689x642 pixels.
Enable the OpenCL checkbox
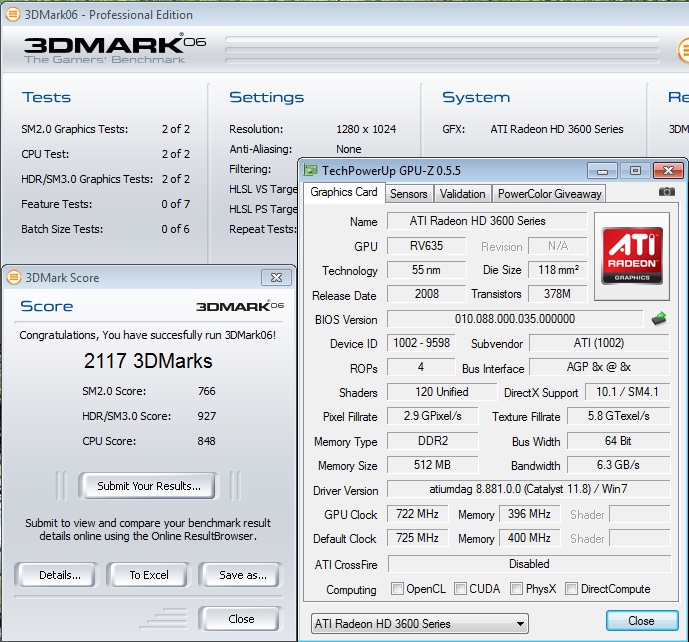[397, 588]
